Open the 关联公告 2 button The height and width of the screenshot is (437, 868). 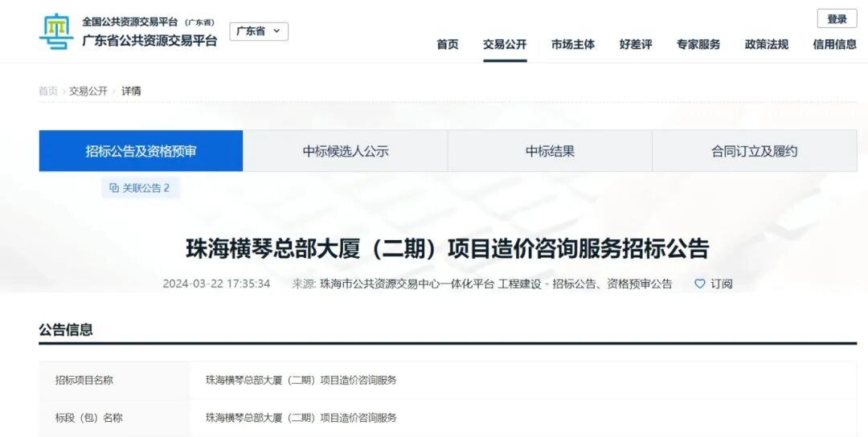[x=141, y=188]
